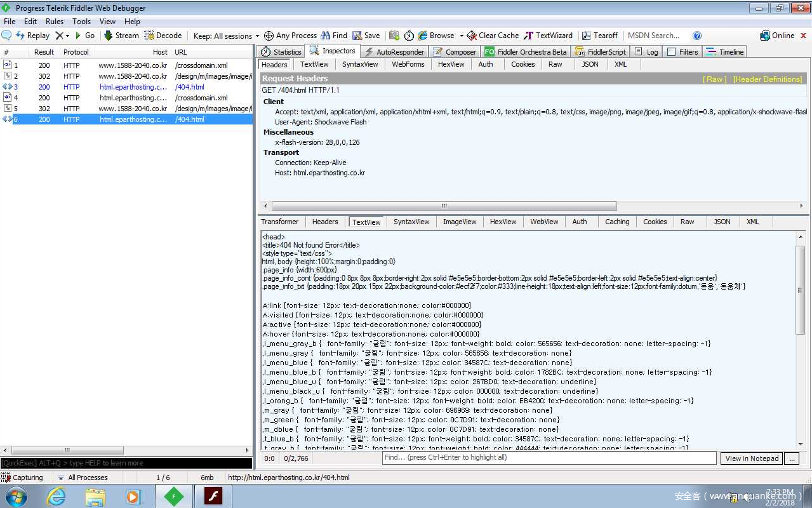Click the Clear Cache icon
Image resolution: width=812 pixels, height=508 pixels.
(472, 36)
